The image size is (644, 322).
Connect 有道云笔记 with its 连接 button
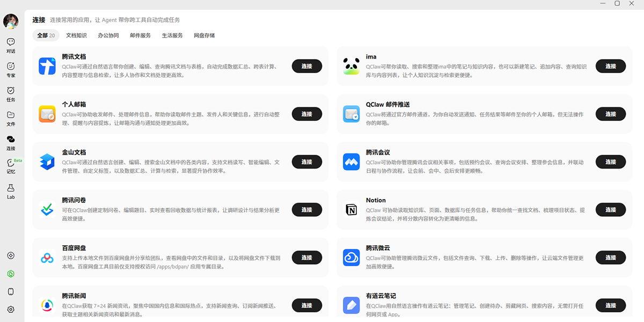611,305
